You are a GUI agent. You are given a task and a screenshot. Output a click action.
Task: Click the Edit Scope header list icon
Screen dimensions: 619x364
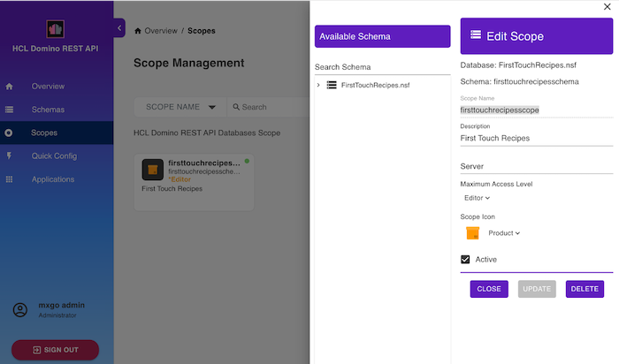coord(476,34)
